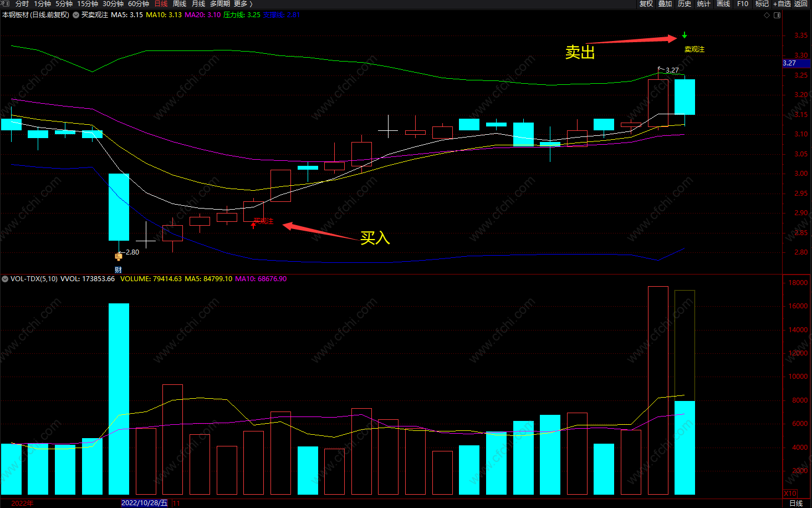This screenshot has width=812, height=508.
Task: Toggle the side panel icon at chart corner
Action: (777, 15)
